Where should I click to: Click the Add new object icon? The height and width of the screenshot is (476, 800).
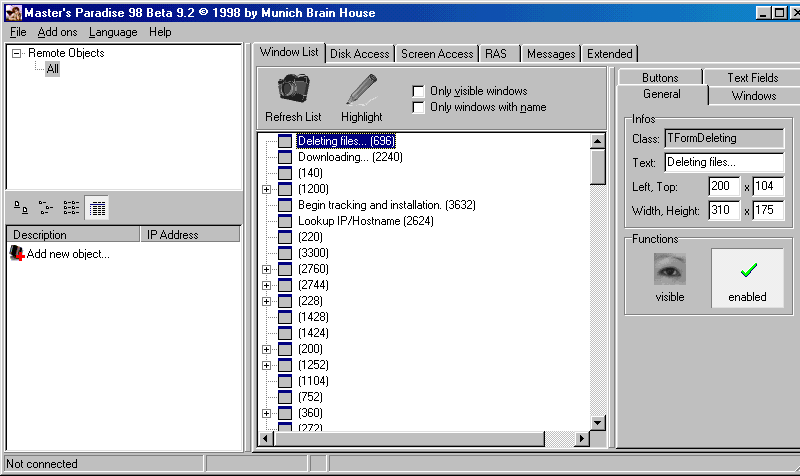click(x=17, y=254)
